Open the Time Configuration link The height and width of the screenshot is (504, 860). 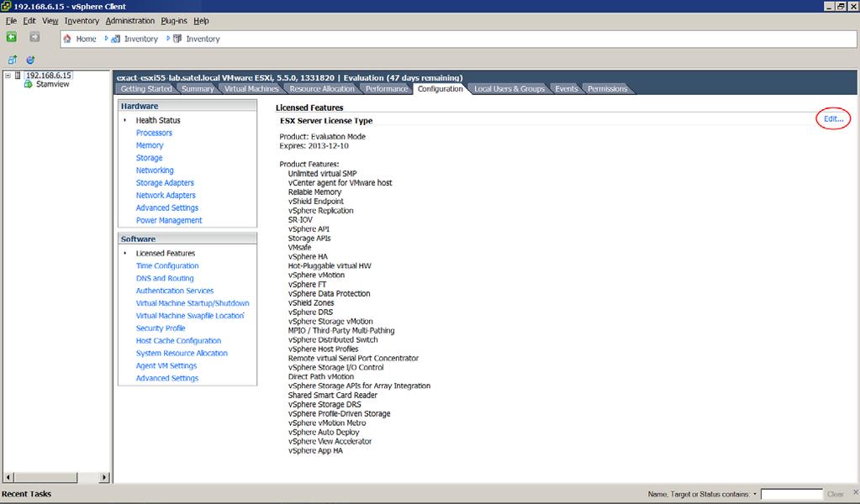tap(167, 265)
